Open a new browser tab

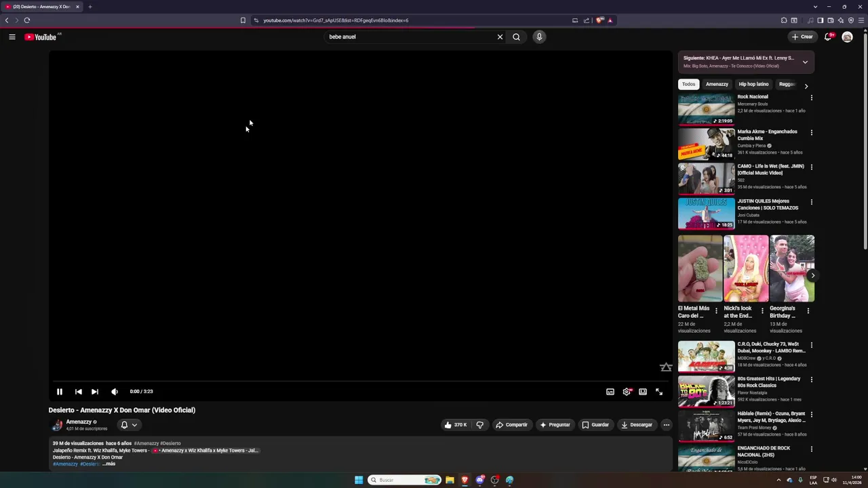point(90,7)
